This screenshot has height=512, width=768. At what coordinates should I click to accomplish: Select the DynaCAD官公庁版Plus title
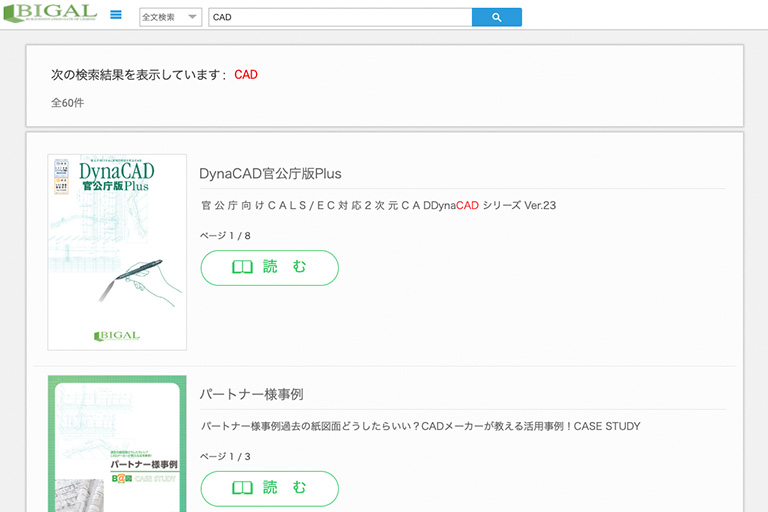[x=270, y=173]
